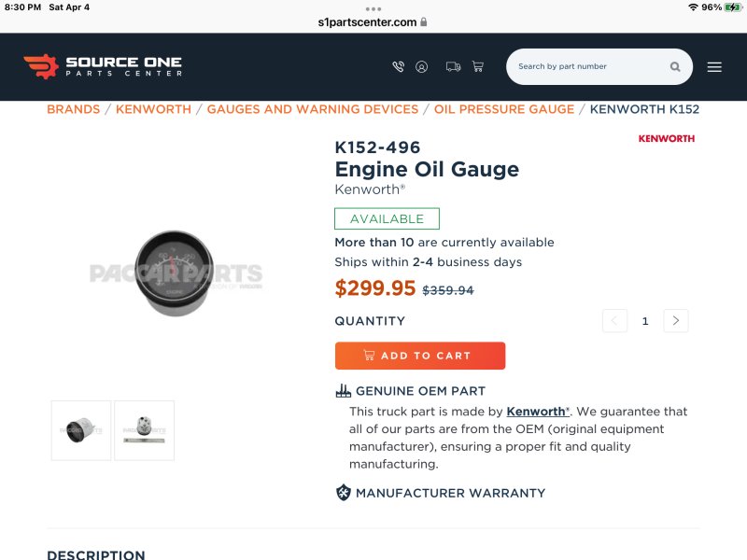Open Gauges and Warning Devices breadcrumb
The height and width of the screenshot is (560, 747).
[x=312, y=109]
